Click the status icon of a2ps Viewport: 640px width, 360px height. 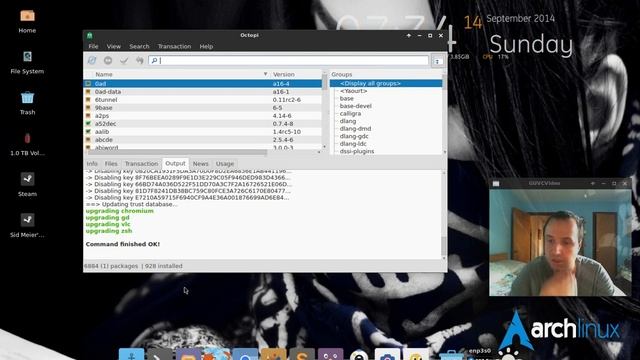(88, 116)
